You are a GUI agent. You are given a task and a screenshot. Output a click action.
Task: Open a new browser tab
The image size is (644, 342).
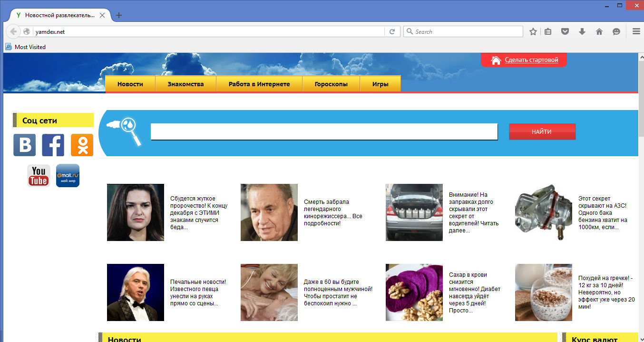[x=119, y=15]
